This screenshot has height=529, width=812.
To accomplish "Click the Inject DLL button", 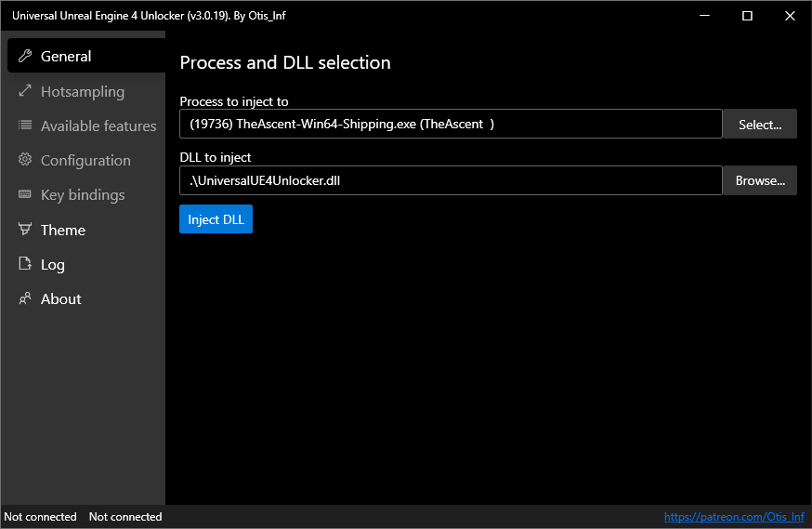I will point(216,219).
